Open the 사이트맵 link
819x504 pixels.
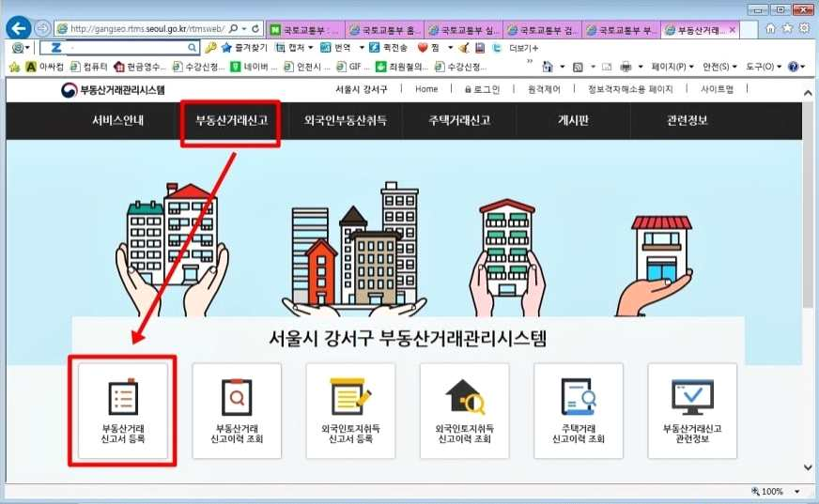click(718, 89)
